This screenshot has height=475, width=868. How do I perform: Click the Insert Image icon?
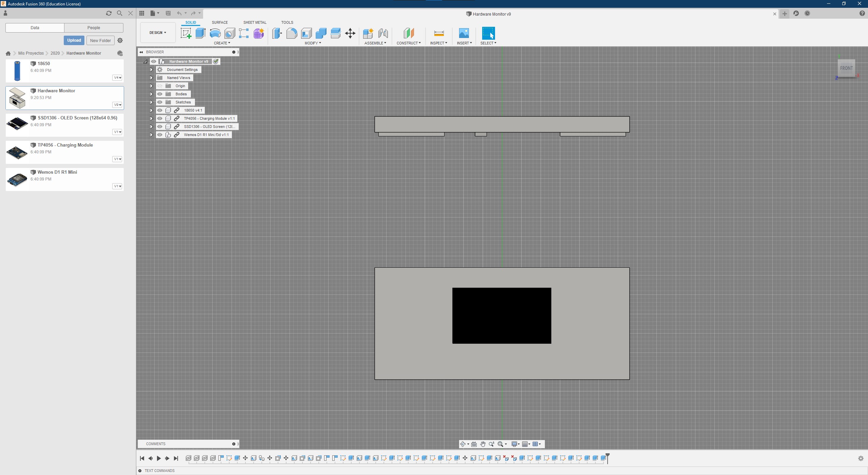[464, 33]
